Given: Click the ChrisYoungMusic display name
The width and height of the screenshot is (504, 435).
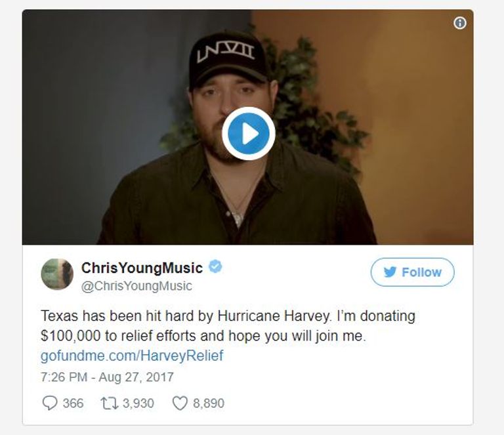Looking at the screenshot, I should point(142,268).
